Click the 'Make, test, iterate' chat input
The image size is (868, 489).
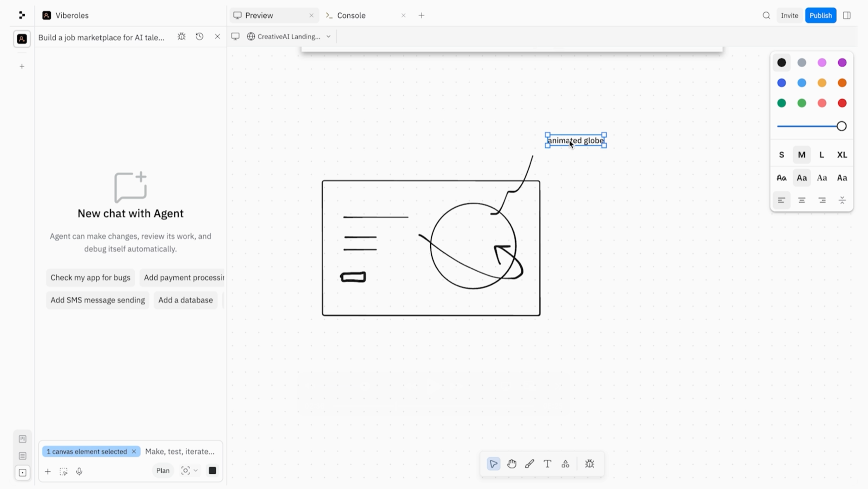pos(180,451)
